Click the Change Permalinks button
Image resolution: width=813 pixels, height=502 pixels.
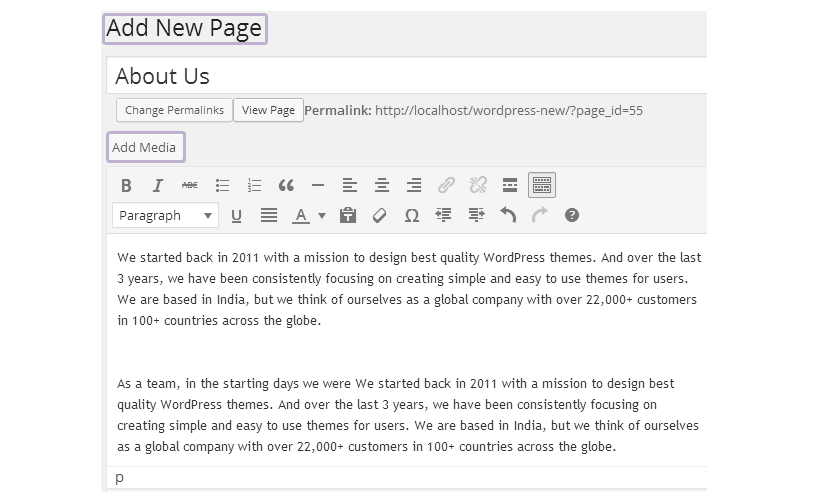click(x=174, y=110)
